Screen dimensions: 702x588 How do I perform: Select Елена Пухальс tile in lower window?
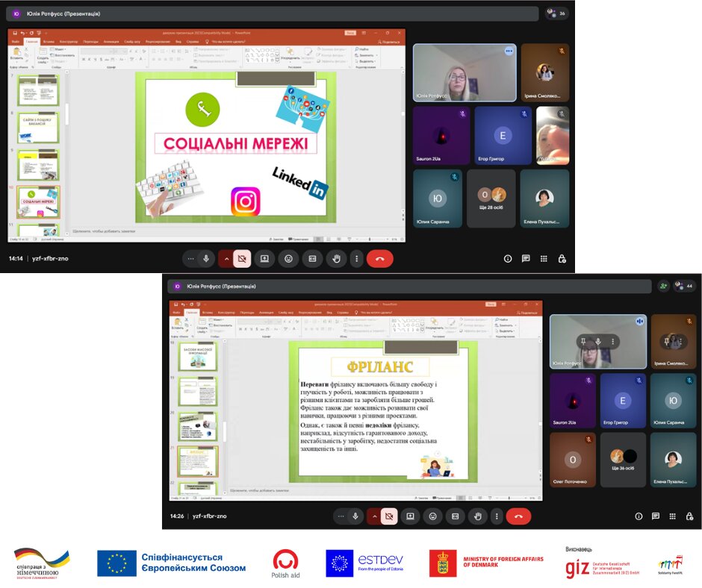tap(673, 460)
